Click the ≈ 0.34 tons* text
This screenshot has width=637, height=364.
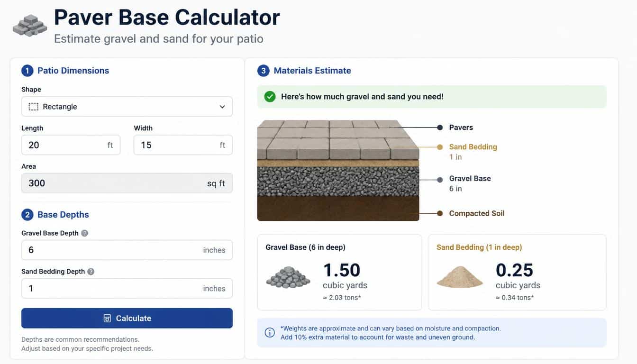pos(515,298)
